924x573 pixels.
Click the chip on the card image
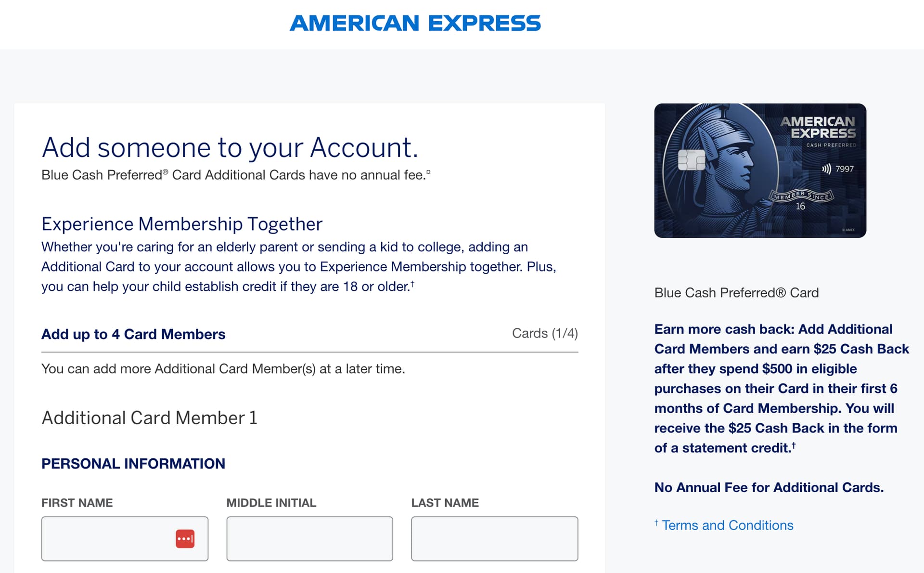[x=692, y=160]
